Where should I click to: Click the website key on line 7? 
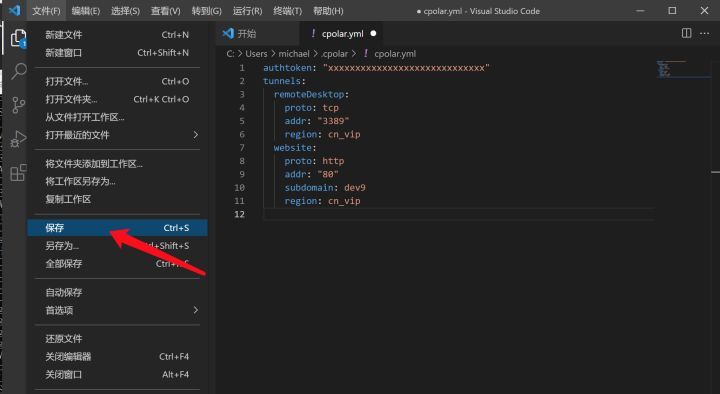292,148
